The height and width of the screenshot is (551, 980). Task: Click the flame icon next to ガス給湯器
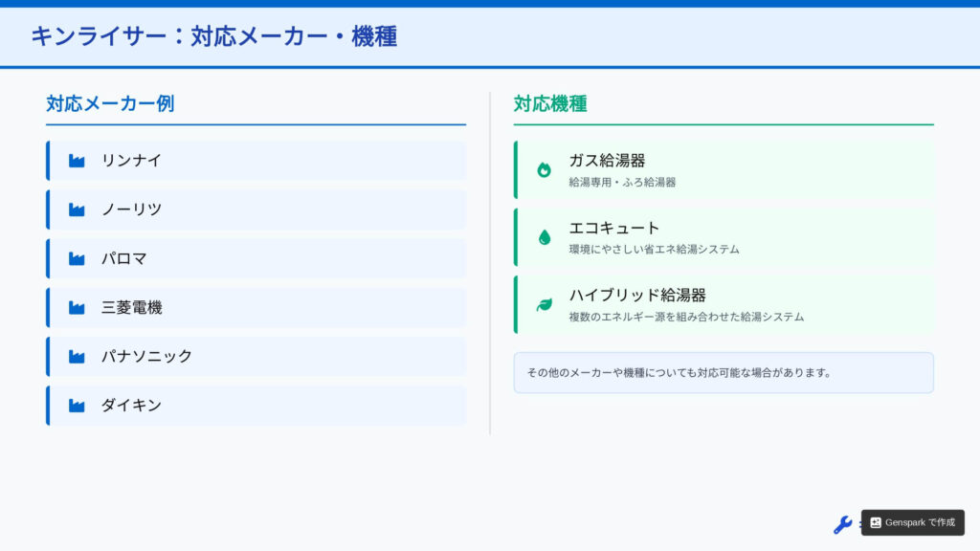tap(544, 170)
